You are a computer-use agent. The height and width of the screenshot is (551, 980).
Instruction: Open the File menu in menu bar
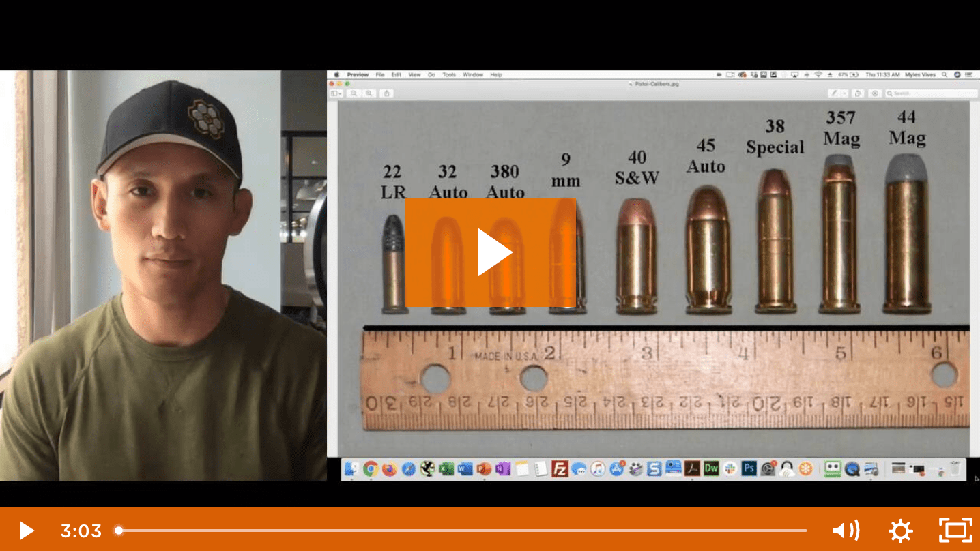379,75
